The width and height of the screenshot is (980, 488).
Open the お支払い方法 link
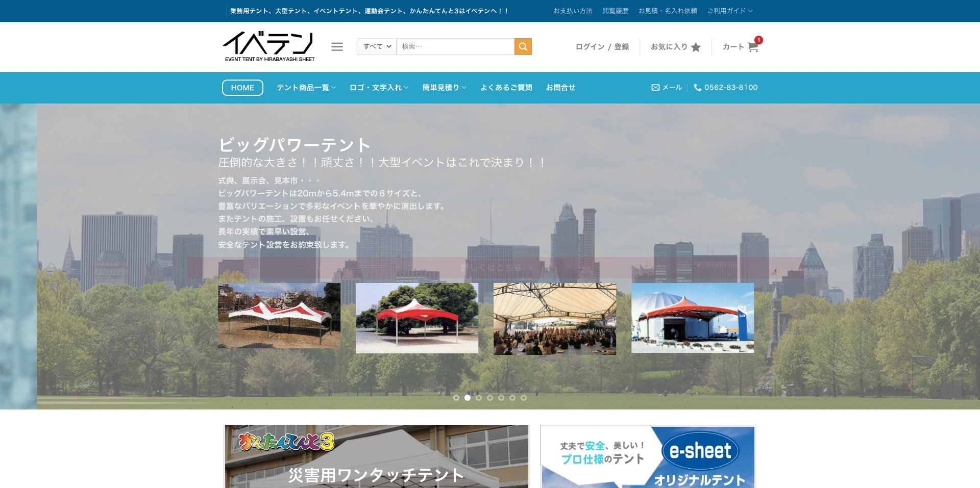tap(573, 11)
